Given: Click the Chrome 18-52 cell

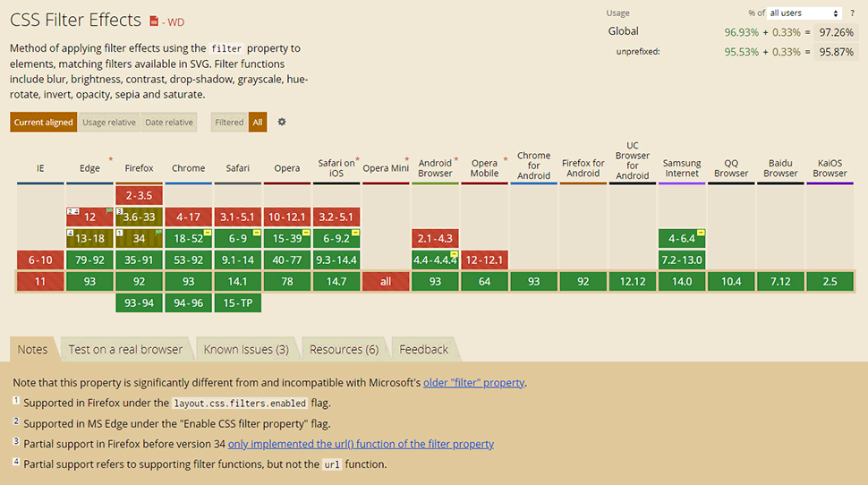Looking at the screenshot, I should [188, 239].
